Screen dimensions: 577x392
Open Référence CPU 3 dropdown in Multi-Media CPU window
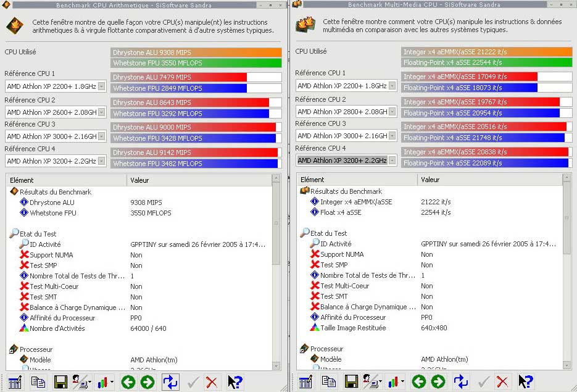point(392,136)
